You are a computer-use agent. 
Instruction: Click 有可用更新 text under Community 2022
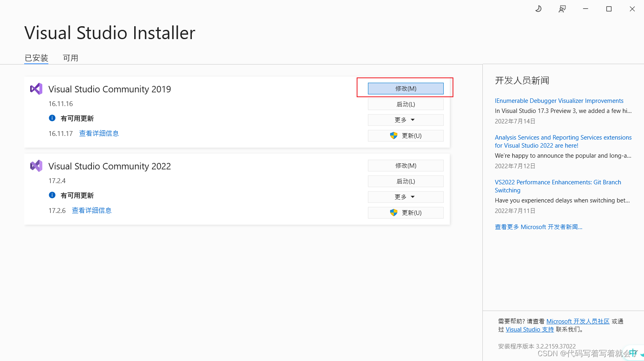tap(77, 196)
